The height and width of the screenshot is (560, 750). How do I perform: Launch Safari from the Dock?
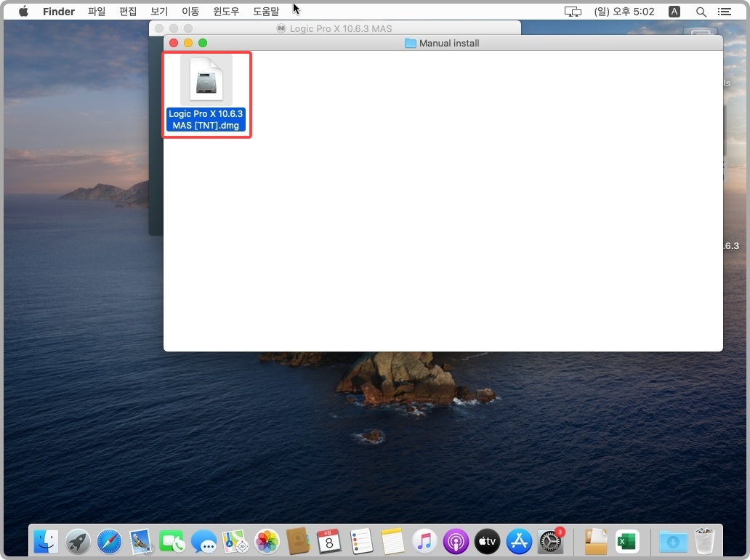110,542
